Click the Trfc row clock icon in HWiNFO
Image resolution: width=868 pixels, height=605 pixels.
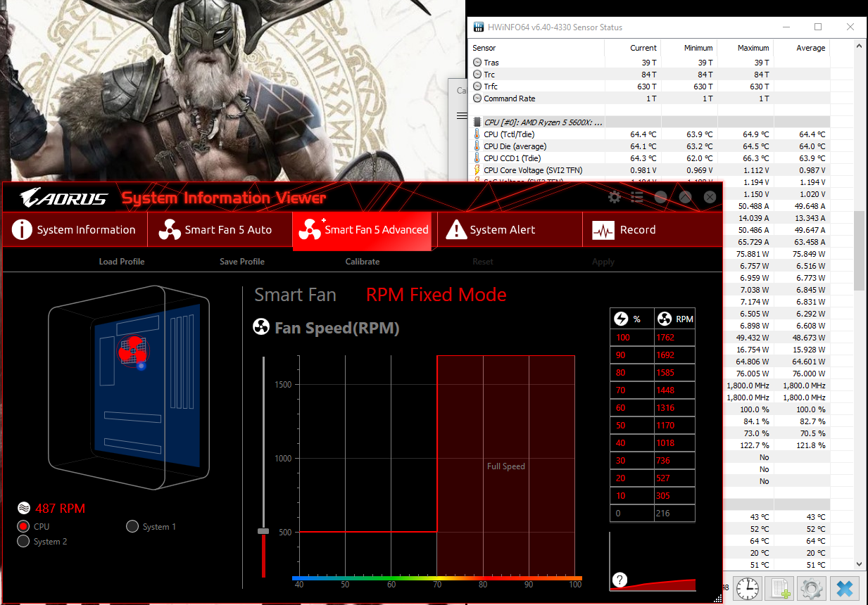point(477,87)
